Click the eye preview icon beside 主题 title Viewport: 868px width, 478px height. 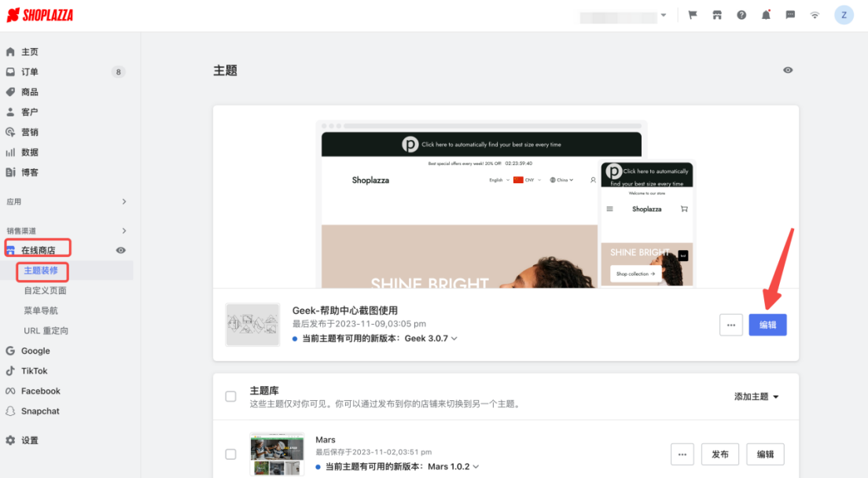click(788, 70)
